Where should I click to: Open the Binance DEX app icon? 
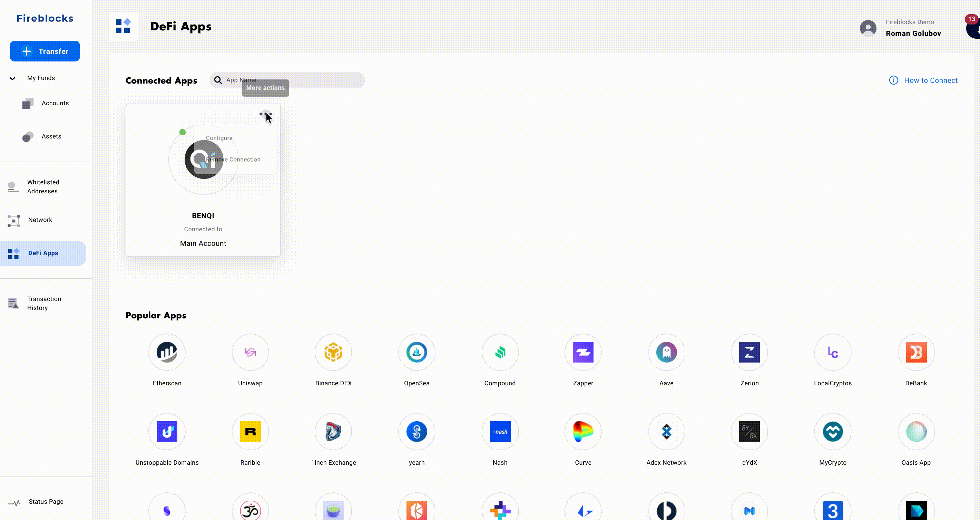tap(333, 352)
